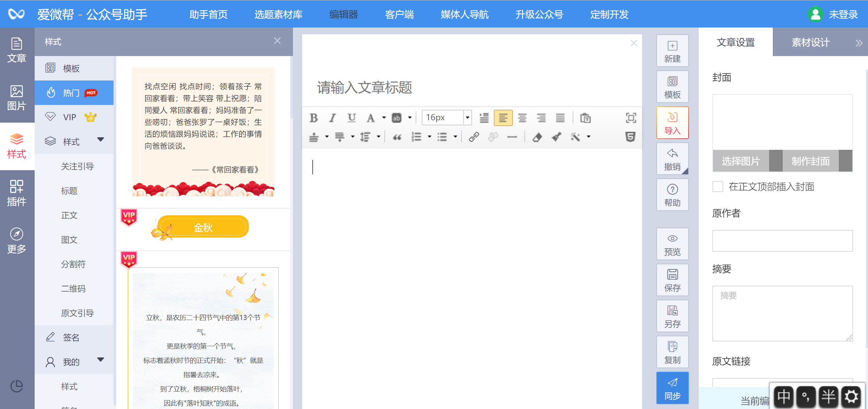Activate format painter brush
Image resolution: width=868 pixels, height=409 pixels.
tap(556, 137)
